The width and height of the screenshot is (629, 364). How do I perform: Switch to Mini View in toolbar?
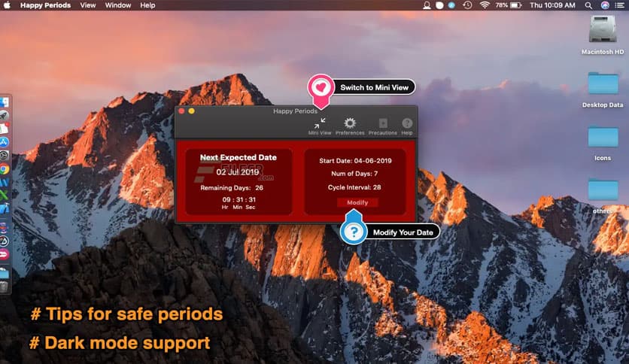(320, 124)
